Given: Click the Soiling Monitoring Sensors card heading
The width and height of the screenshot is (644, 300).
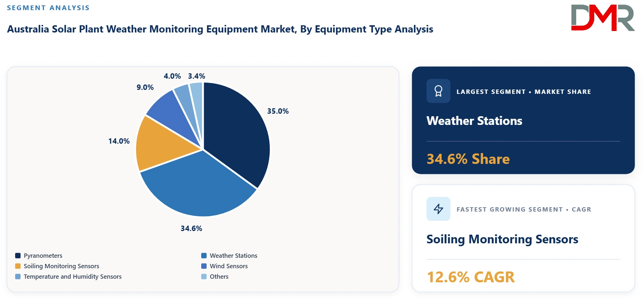Looking at the screenshot, I should 502,239.
